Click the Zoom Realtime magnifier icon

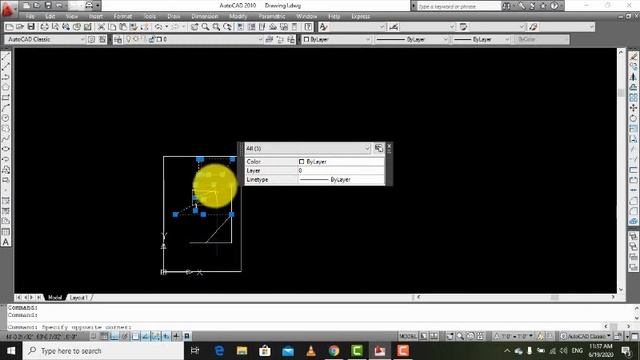coord(205,27)
